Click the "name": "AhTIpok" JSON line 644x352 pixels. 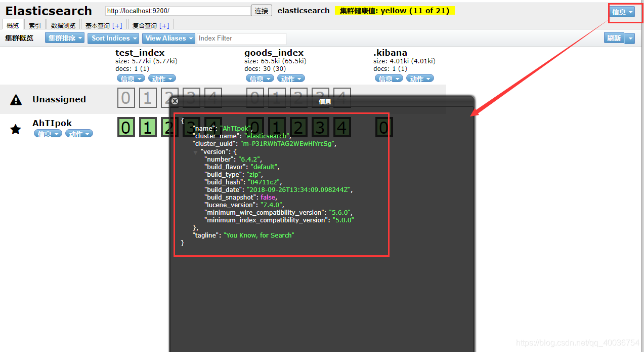click(223, 129)
